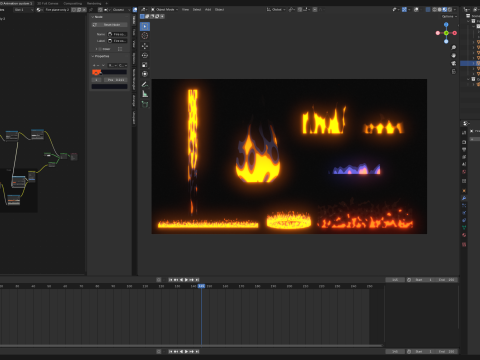The height and width of the screenshot is (360, 480).
Task: Switch to wireframe viewport shading
Action: (x=434, y=10)
